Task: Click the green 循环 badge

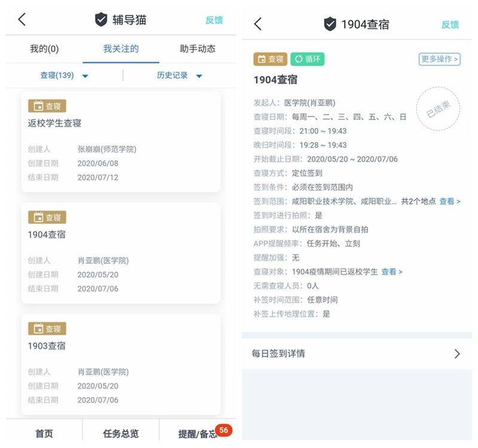Action: tap(307, 59)
